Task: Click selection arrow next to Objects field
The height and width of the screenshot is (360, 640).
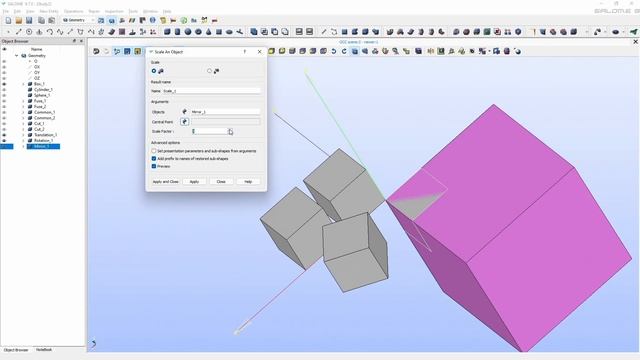Action: (x=184, y=111)
